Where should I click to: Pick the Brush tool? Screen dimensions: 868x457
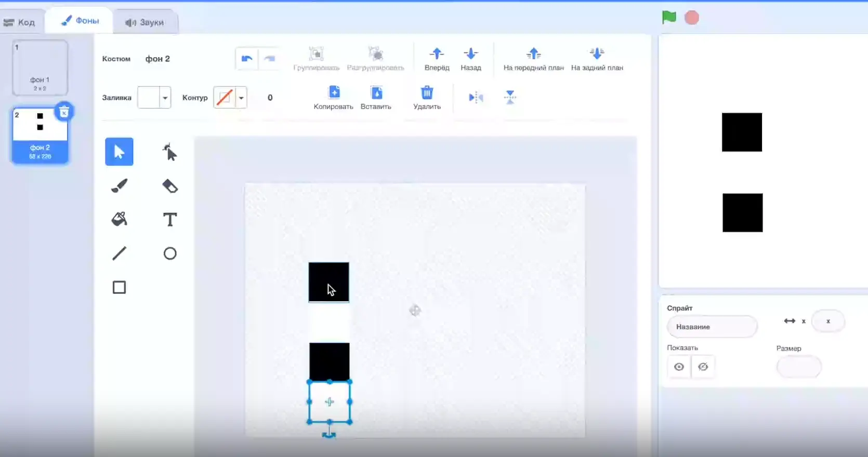pyautogui.click(x=119, y=186)
